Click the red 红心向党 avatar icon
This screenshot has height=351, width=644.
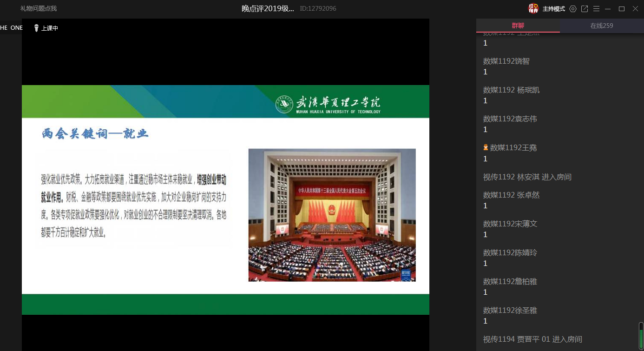click(x=533, y=9)
